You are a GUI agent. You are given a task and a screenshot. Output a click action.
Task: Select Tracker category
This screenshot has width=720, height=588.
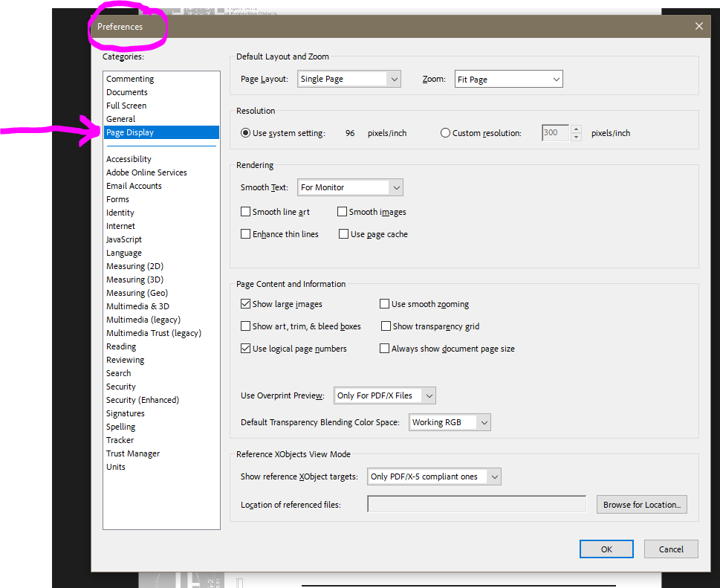[120, 440]
